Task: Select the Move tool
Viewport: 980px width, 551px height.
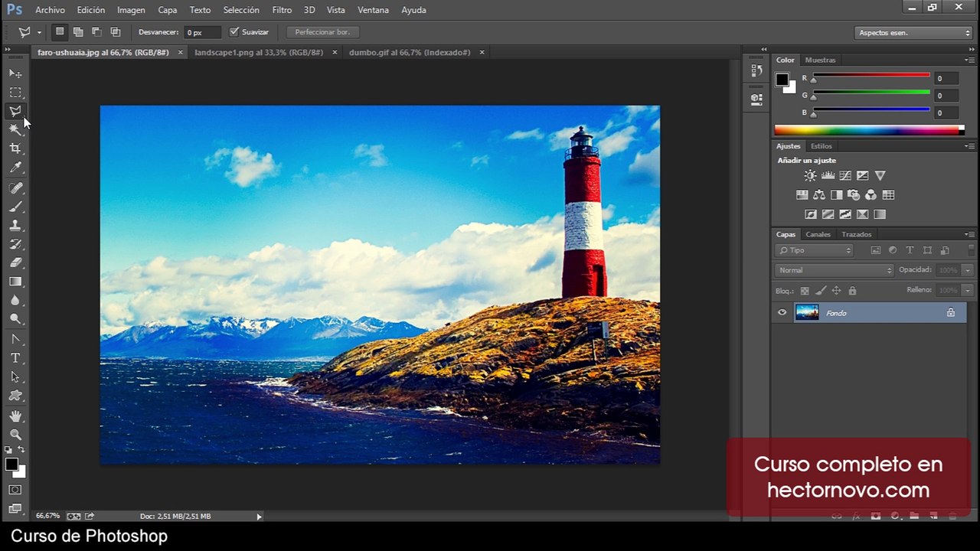Action: pos(15,73)
